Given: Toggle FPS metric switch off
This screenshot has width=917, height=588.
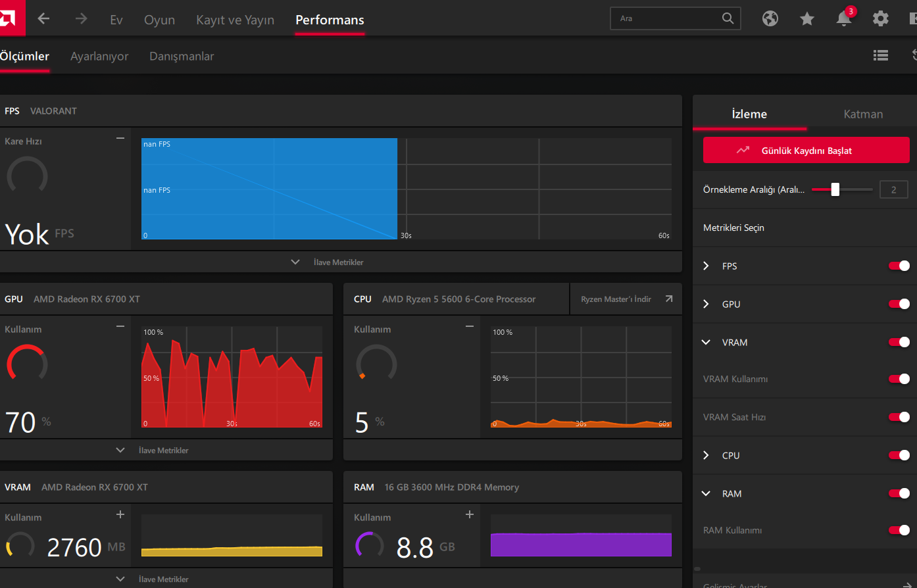Looking at the screenshot, I should click(x=899, y=266).
